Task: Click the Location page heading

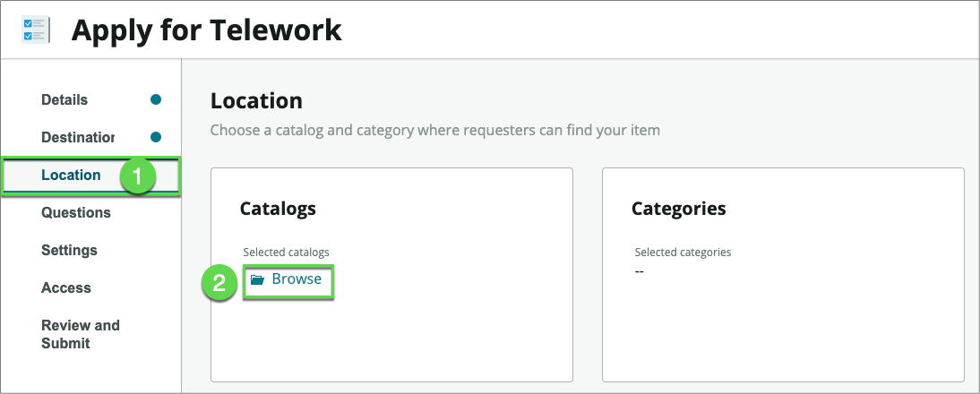Action: tap(256, 101)
